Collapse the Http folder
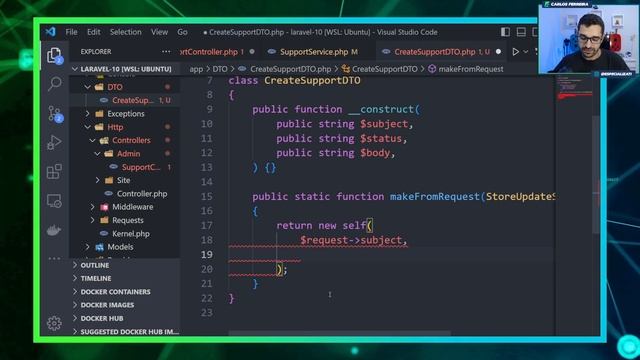The image size is (640, 360). pos(115,127)
